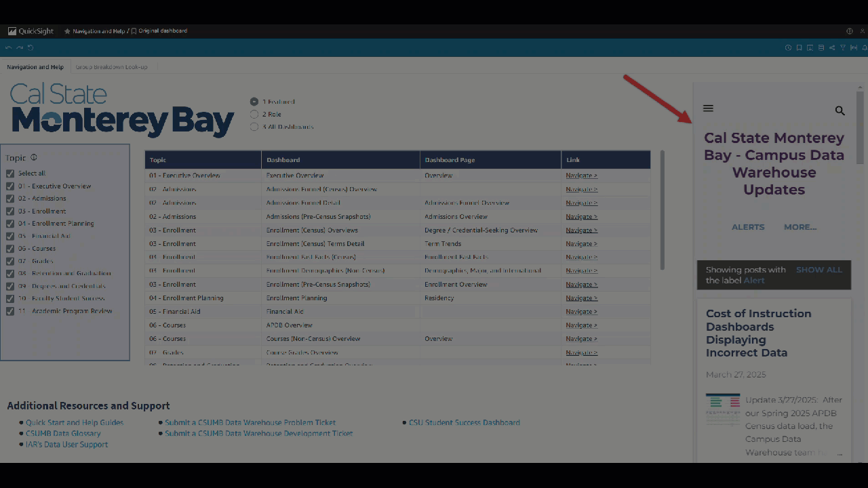Click the updates panel vertical scrollbar
This screenshot has height=488, width=868.
(x=861, y=127)
